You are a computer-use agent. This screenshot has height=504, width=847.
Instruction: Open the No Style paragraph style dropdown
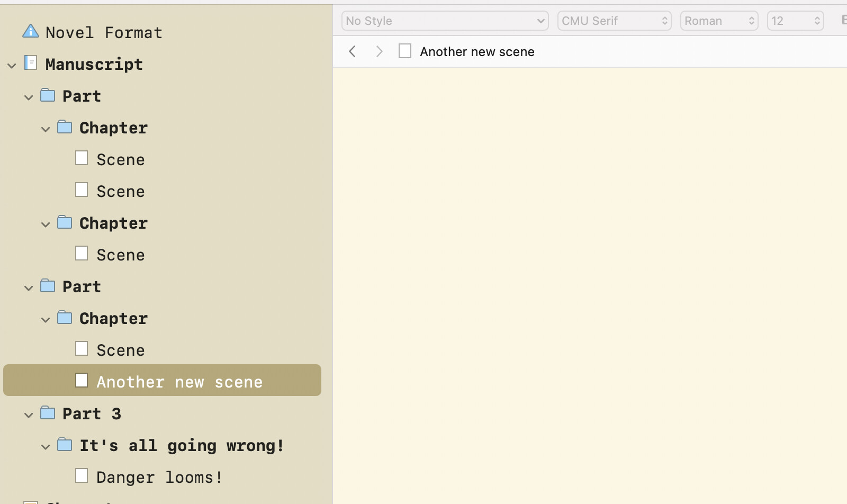pos(445,21)
